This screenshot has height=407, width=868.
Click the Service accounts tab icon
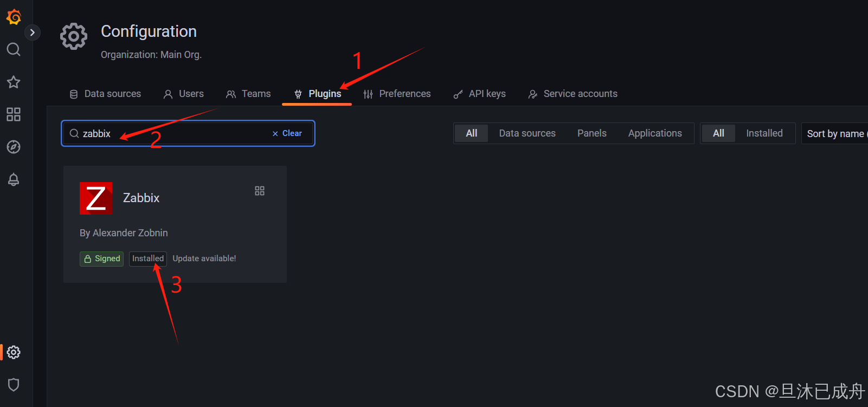click(x=533, y=94)
